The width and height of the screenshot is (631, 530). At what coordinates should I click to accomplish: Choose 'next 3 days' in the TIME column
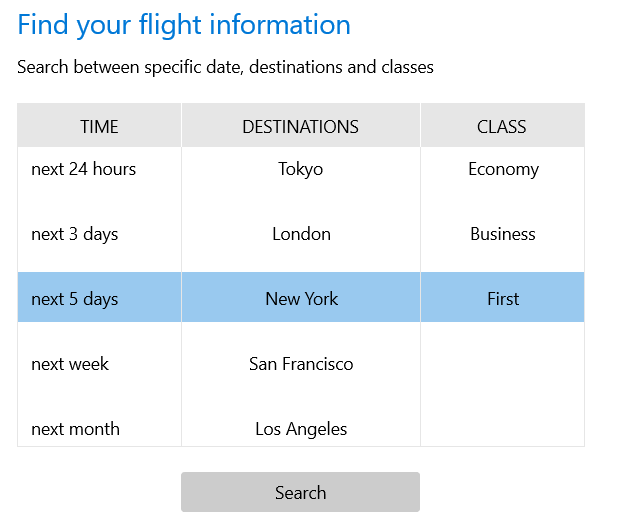[x=75, y=234]
